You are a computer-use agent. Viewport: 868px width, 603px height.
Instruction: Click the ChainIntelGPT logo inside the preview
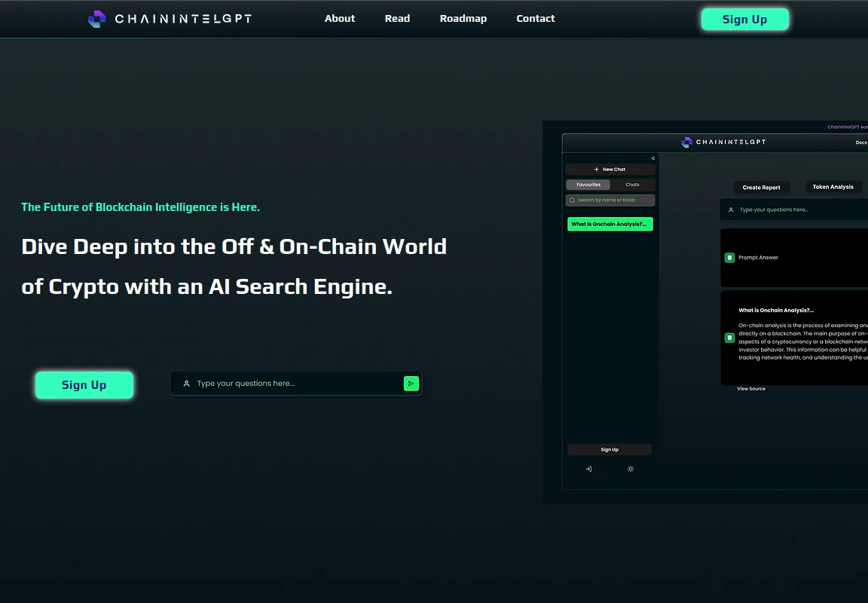(x=723, y=142)
